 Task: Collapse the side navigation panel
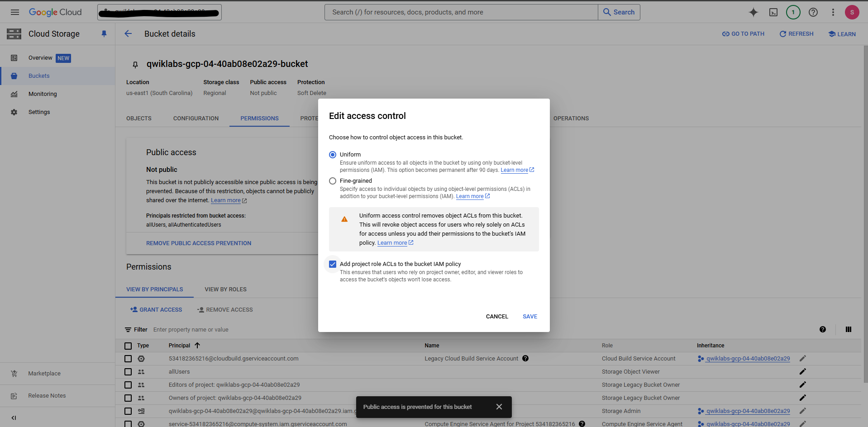coord(14,418)
